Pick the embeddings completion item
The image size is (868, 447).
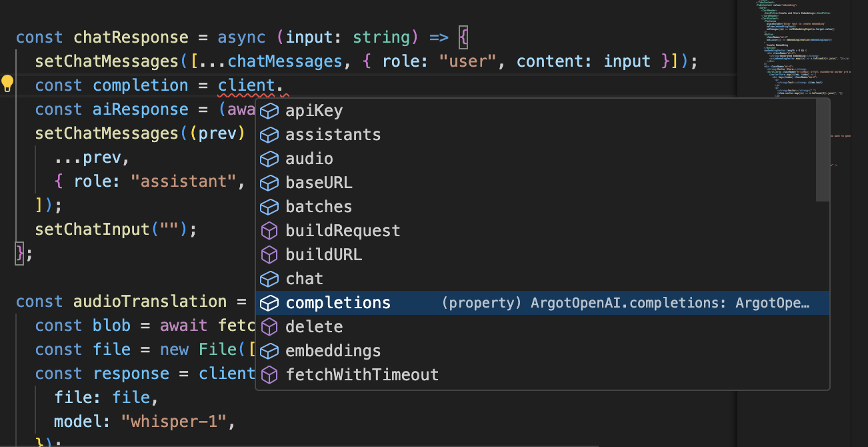click(543, 351)
